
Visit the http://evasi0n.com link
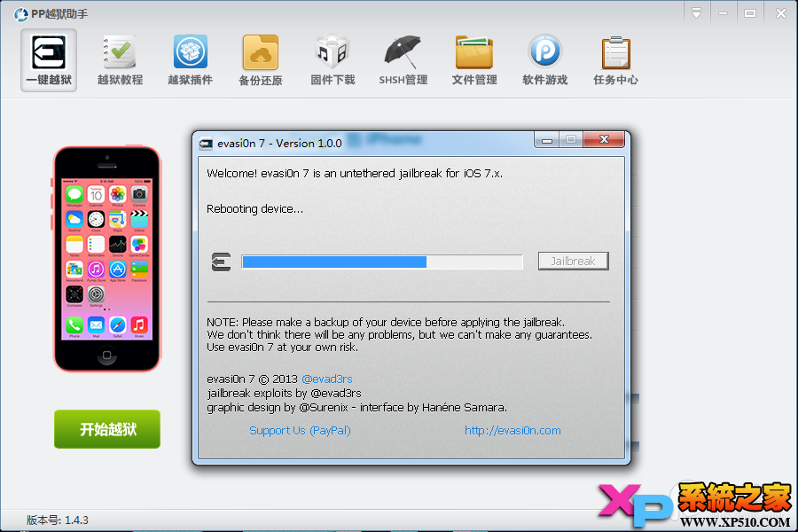[x=512, y=431]
